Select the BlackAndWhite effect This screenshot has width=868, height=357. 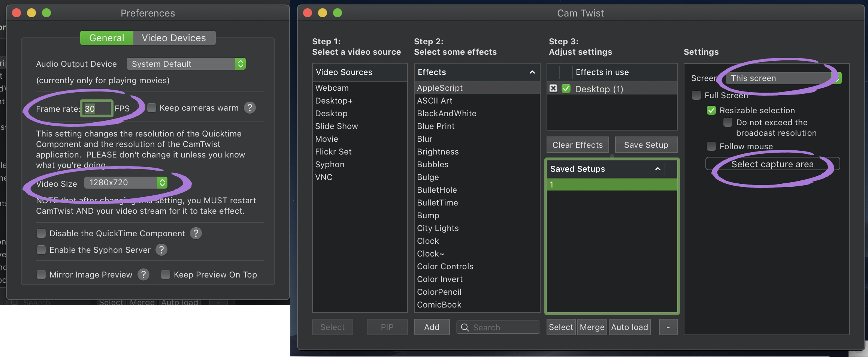pos(477,113)
